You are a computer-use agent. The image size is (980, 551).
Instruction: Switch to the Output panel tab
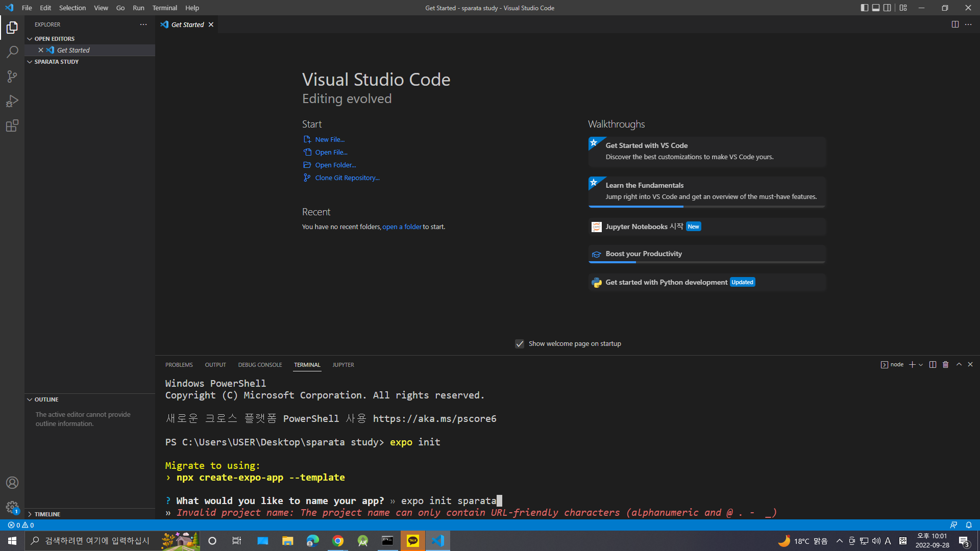(x=215, y=365)
